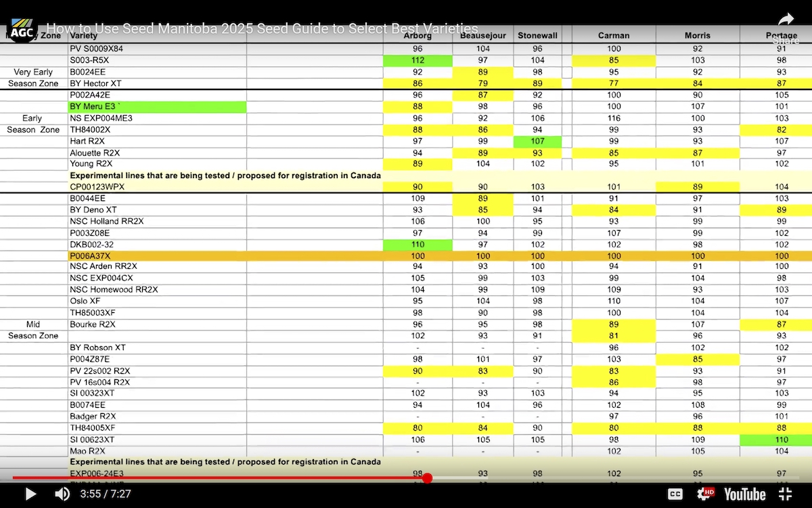Select the Carman column header
Screen dimensions: 812x508
coord(614,35)
